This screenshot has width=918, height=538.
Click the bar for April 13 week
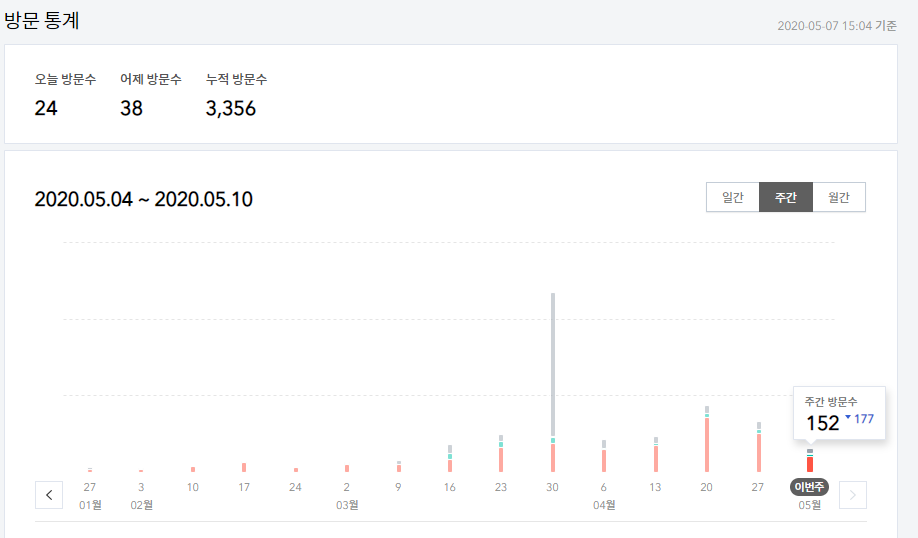coord(656,454)
